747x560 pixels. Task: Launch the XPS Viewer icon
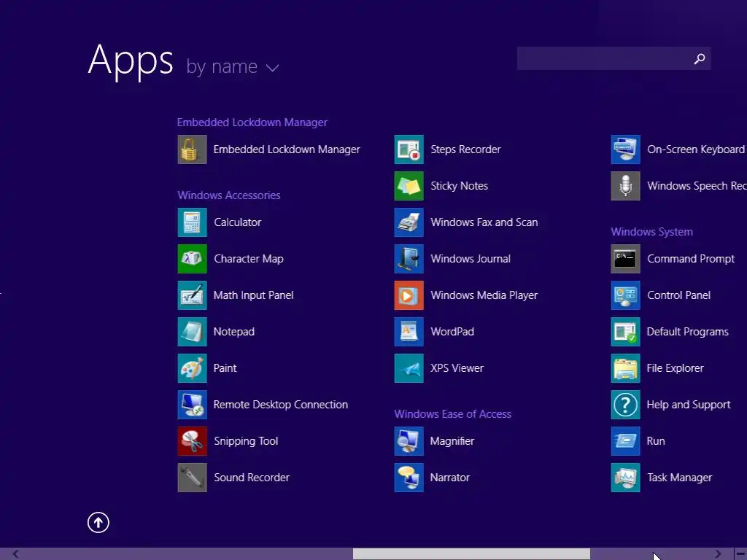(x=409, y=368)
